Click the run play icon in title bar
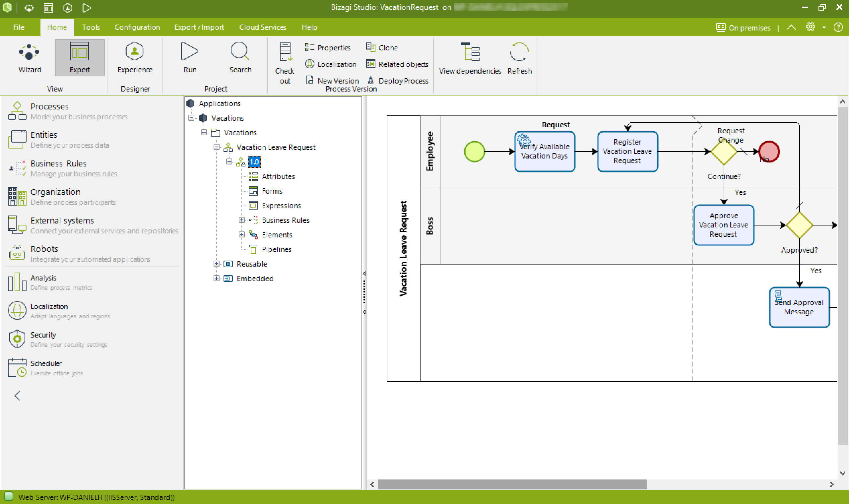The image size is (849, 504). tap(87, 8)
